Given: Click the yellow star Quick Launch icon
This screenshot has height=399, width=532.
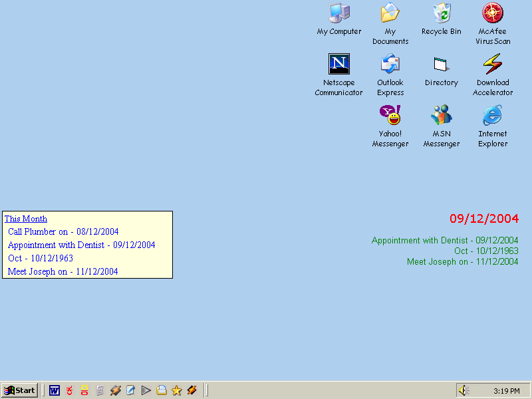Looking at the screenshot, I should (176, 390).
